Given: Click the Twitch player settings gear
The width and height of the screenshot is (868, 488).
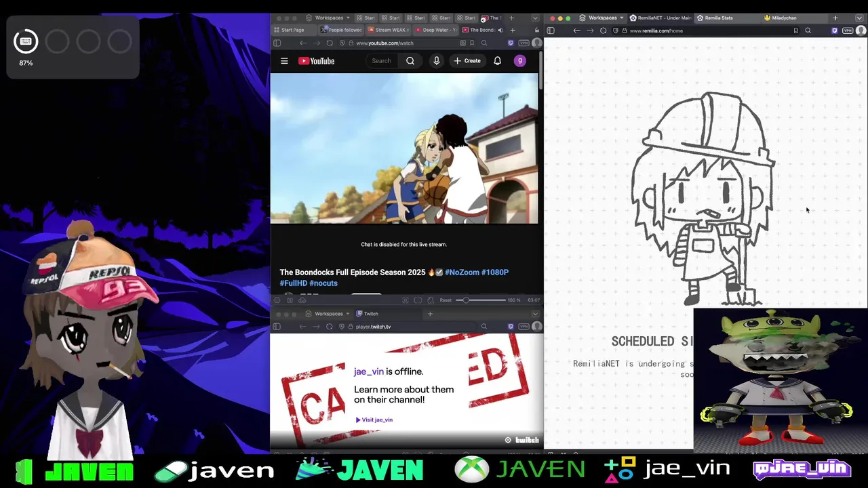Looking at the screenshot, I should 508,440.
